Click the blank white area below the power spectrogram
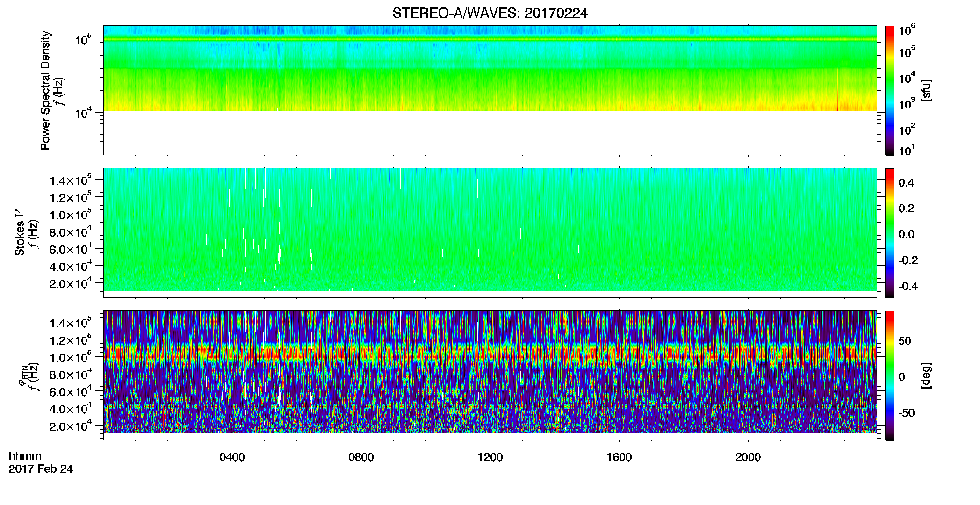Screen dimensions: 980x505 pyautogui.click(x=490, y=133)
